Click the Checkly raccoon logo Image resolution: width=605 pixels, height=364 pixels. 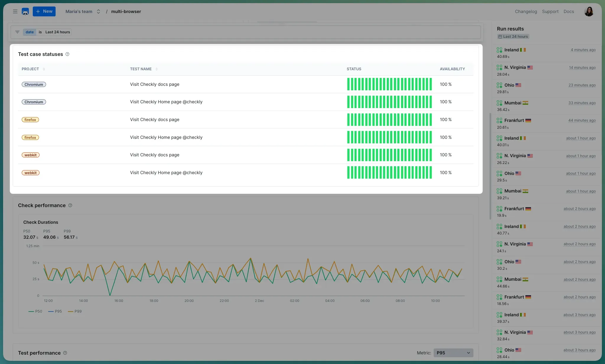point(25,12)
